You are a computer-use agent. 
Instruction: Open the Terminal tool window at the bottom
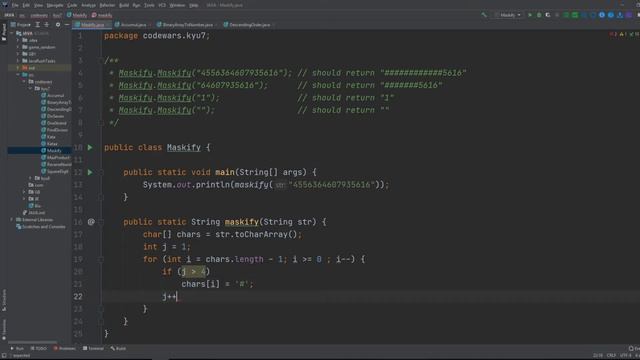[93, 349]
